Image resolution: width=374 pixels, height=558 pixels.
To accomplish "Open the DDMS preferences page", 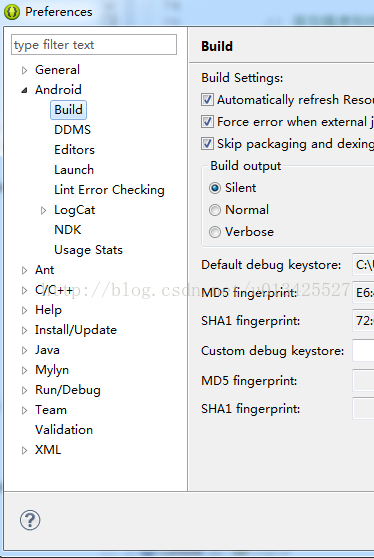I will coord(73,130).
